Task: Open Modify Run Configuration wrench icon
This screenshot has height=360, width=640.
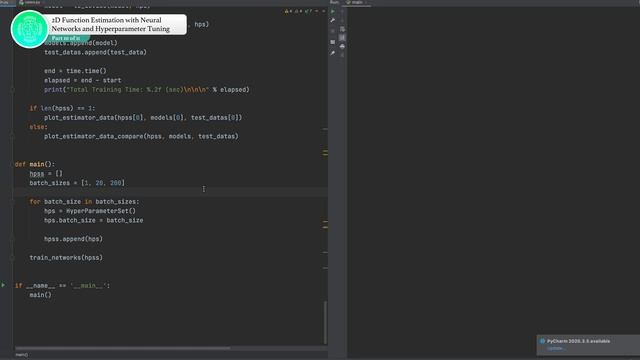Action: (x=333, y=20)
